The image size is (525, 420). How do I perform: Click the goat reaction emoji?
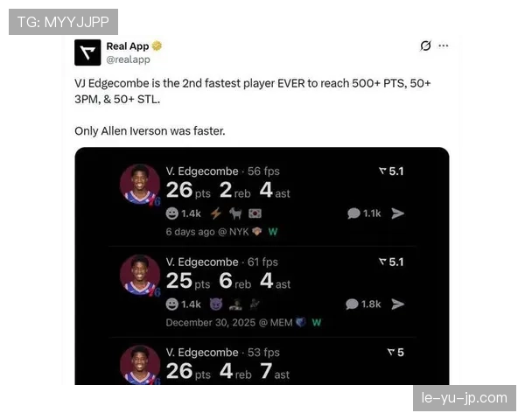pyautogui.click(x=235, y=213)
